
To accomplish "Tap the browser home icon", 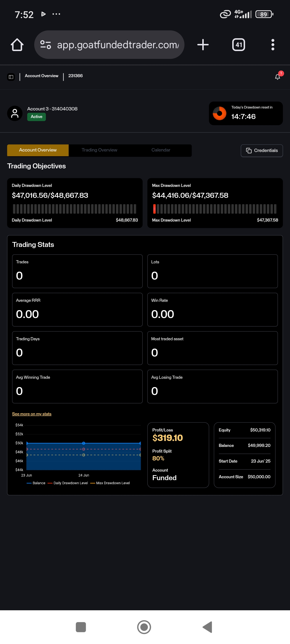I will point(17,45).
